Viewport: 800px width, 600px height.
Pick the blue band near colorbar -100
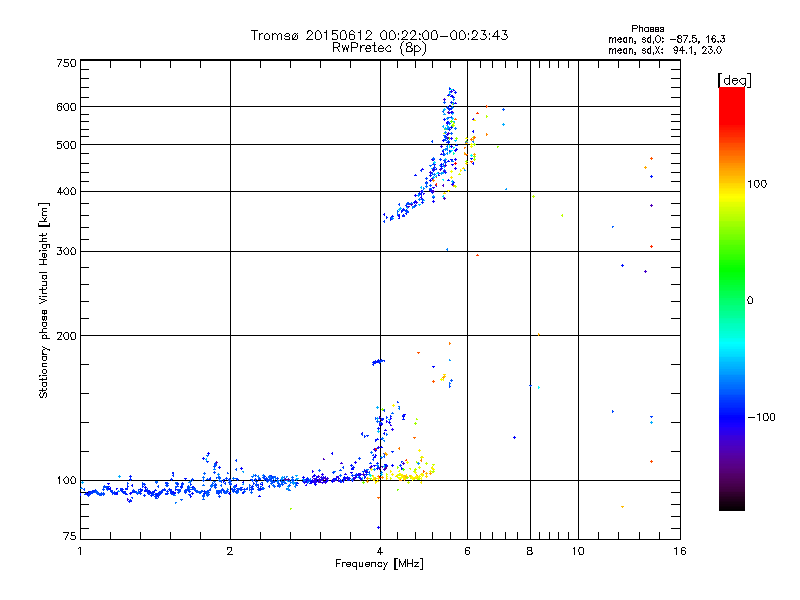tap(731, 415)
